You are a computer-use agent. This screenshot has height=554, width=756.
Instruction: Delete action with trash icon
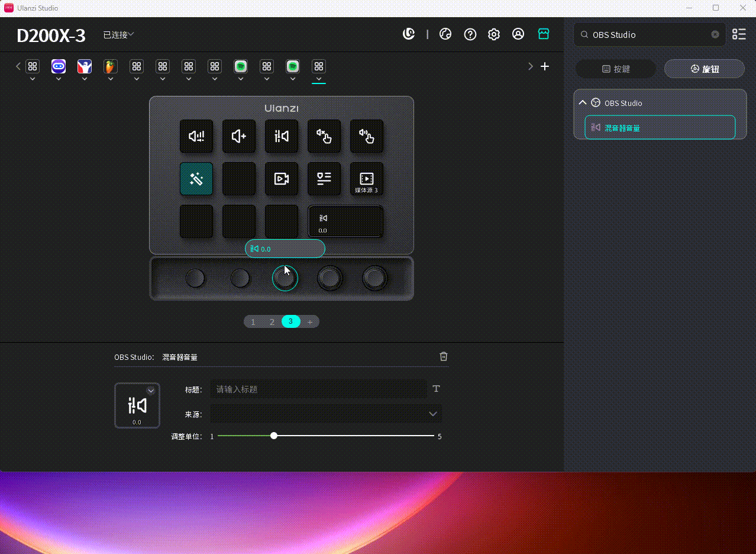(444, 356)
